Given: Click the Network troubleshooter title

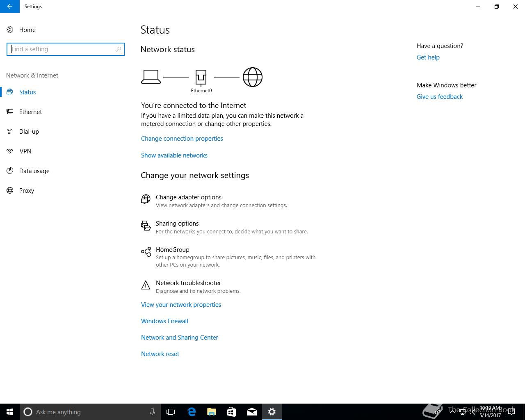Looking at the screenshot, I should pos(188,283).
